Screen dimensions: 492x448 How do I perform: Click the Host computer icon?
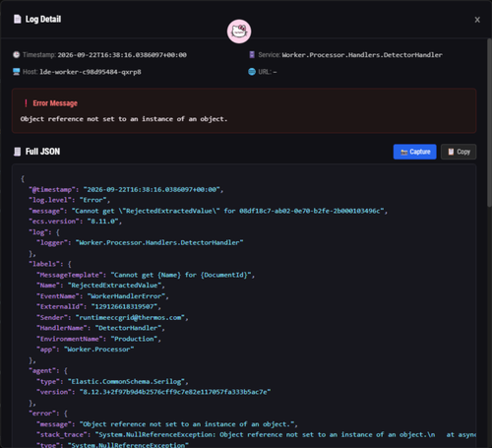pyautogui.click(x=17, y=72)
